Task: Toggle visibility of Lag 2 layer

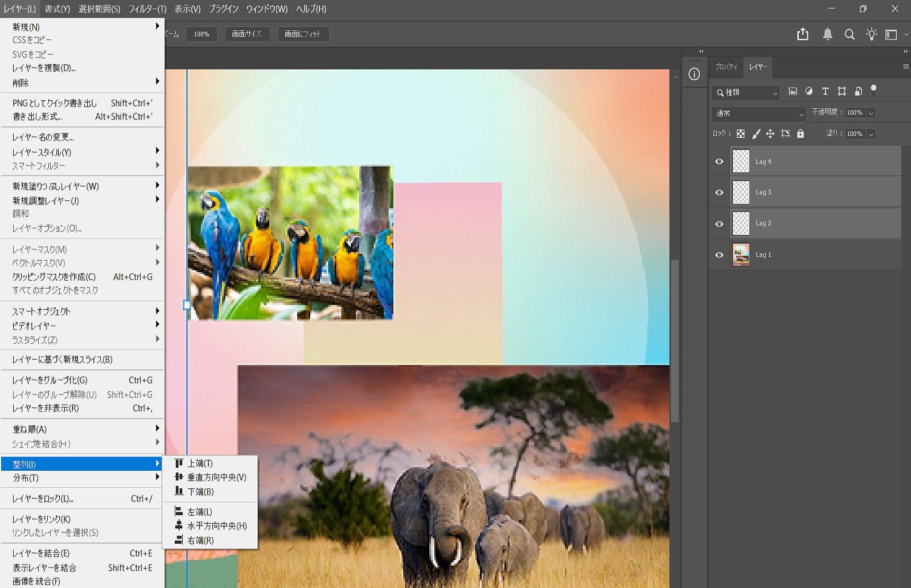Action: [x=719, y=224]
